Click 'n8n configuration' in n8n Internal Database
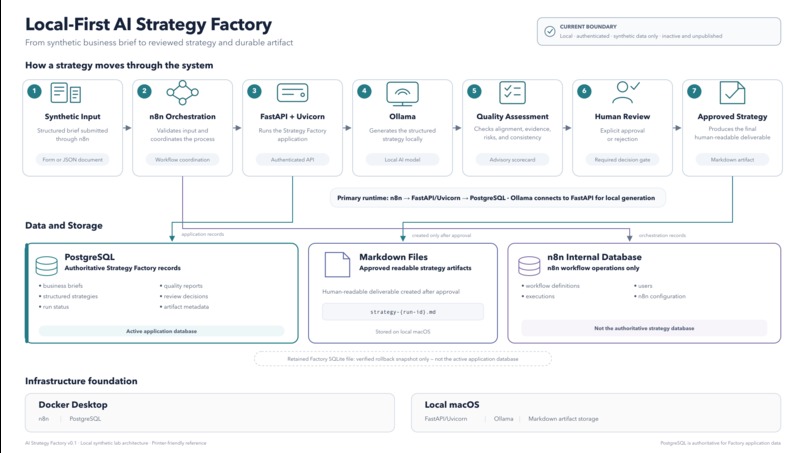This screenshot has height=453, width=806. click(x=662, y=297)
